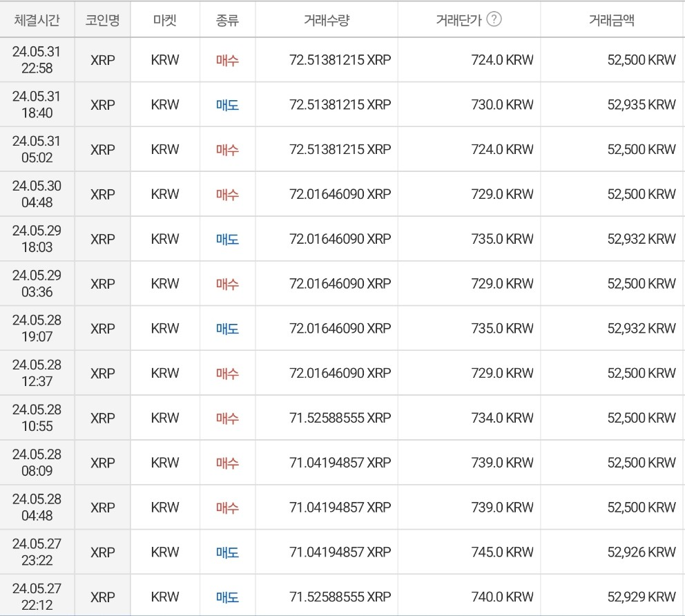Select the 24.05.29 18:03 time cell

[x=37, y=239]
